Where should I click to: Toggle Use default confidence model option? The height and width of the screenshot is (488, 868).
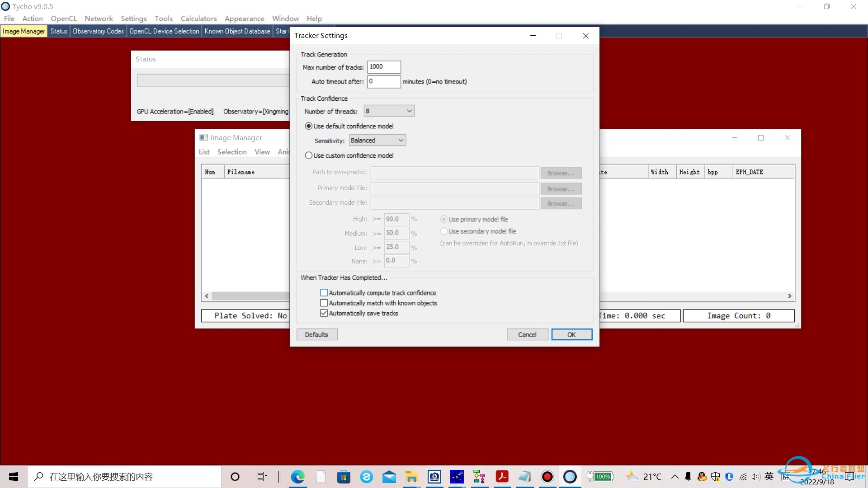pyautogui.click(x=309, y=126)
